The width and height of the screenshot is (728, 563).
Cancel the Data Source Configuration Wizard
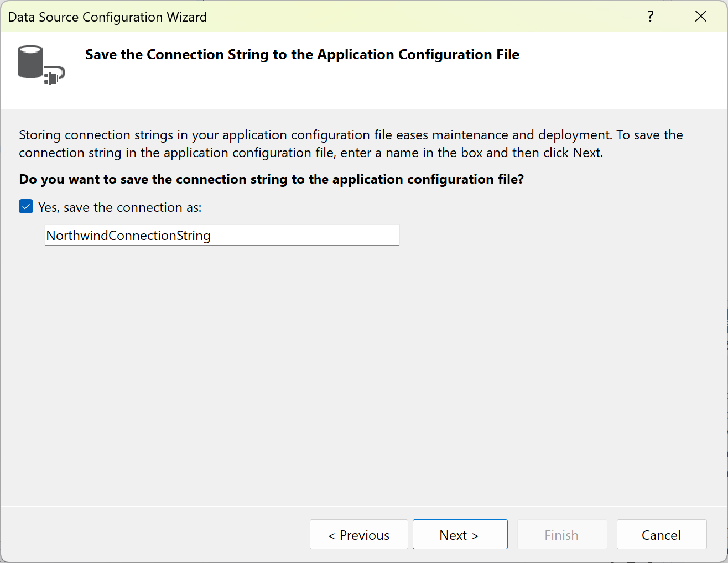(x=662, y=534)
